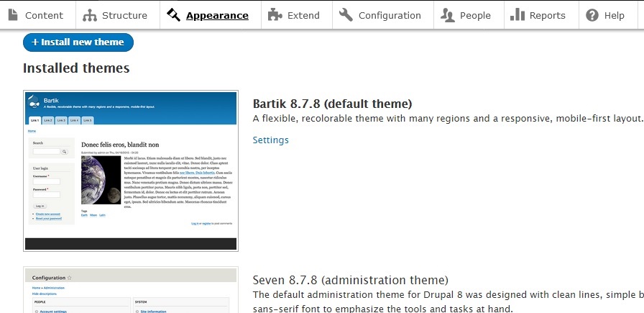Open the Reports menu text label
Viewport: 644px width, 313px height.
coord(547,15)
